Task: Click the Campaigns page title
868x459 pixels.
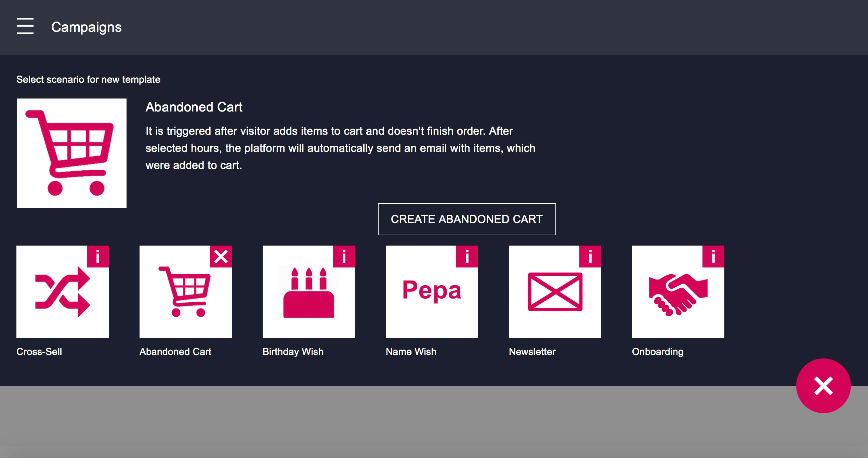Action: (86, 27)
